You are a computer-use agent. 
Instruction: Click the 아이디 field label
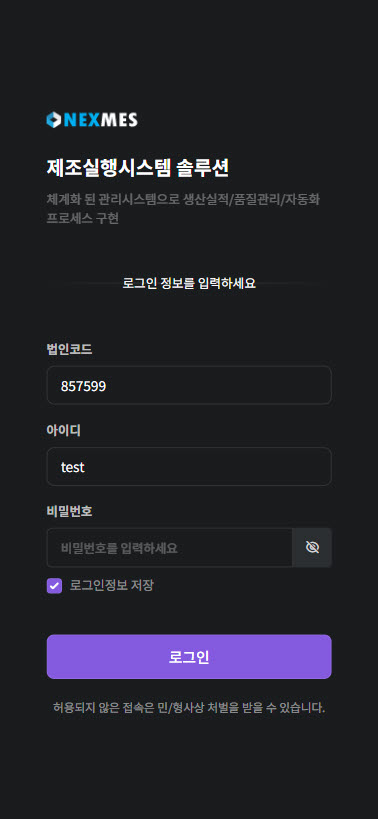(64, 430)
